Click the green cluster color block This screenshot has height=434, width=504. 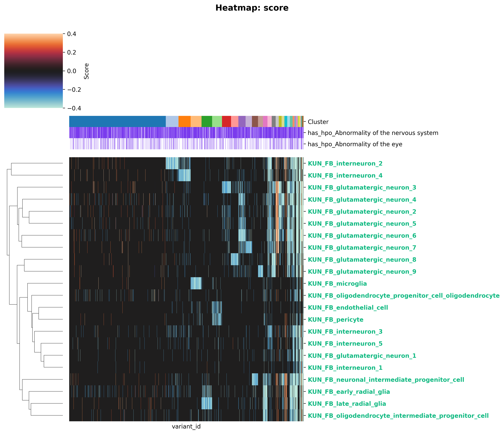(x=207, y=121)
